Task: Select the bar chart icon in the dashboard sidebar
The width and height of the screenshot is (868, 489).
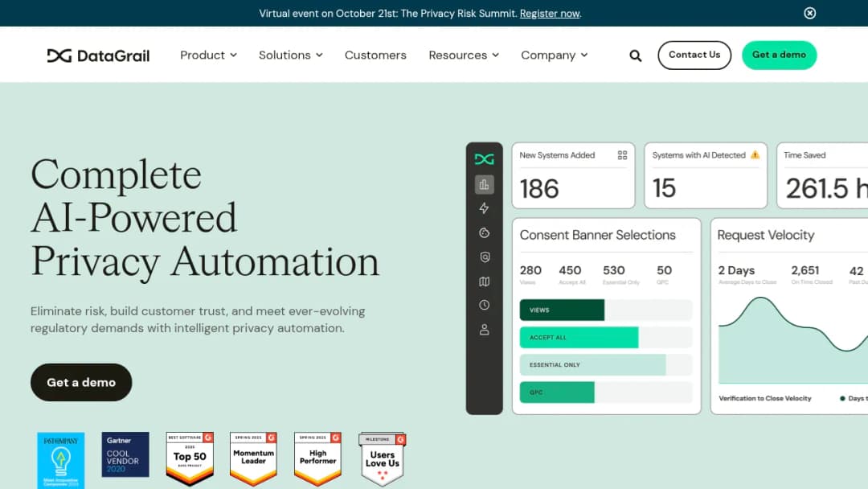Action: coord(484,184)
